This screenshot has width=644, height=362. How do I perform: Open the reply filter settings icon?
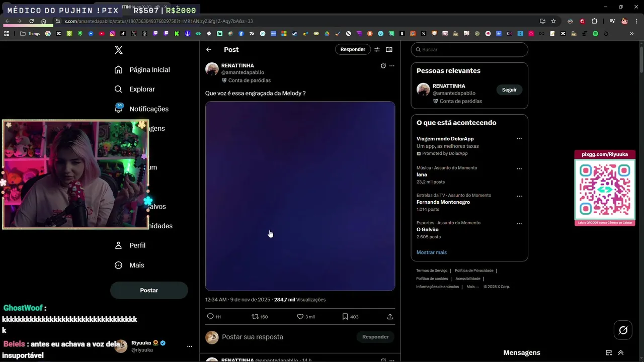[x=377, y=49]
